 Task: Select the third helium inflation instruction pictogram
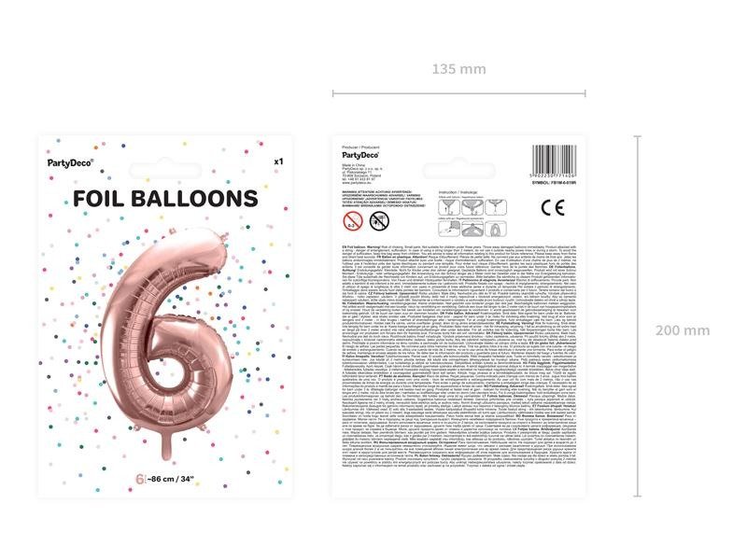point(496,207)
